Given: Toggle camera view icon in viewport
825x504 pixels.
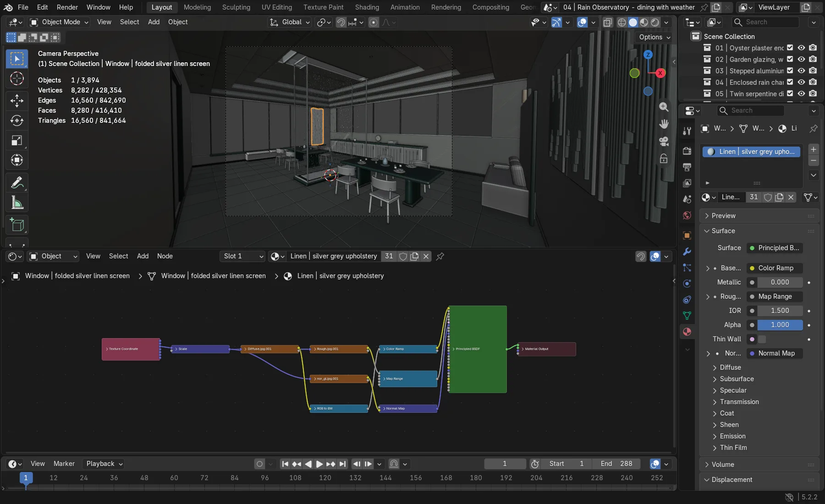Looking at the screenshot, I should coord(663,142).
